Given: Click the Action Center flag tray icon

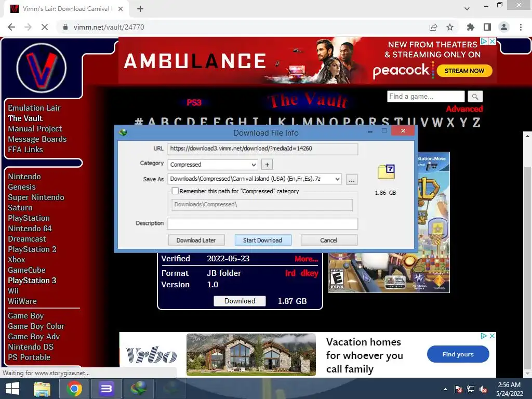Looking at the screenshot, I should (458, 389).
